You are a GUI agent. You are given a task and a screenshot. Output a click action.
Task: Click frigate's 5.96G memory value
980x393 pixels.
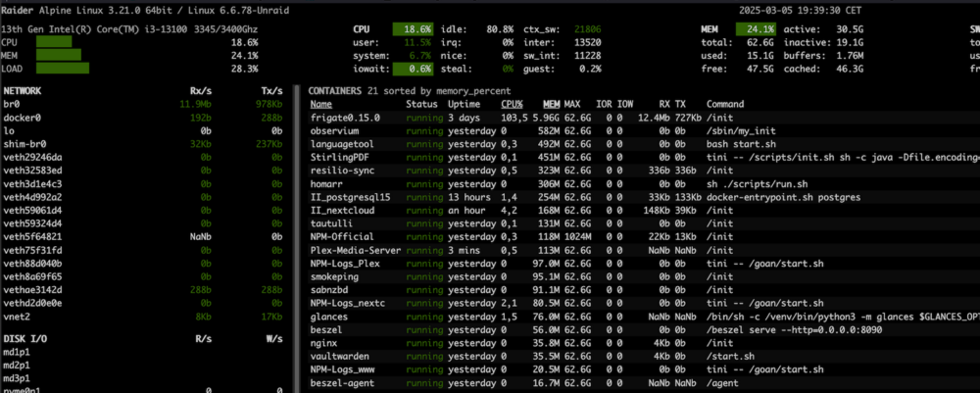click(x=546, y=118)
